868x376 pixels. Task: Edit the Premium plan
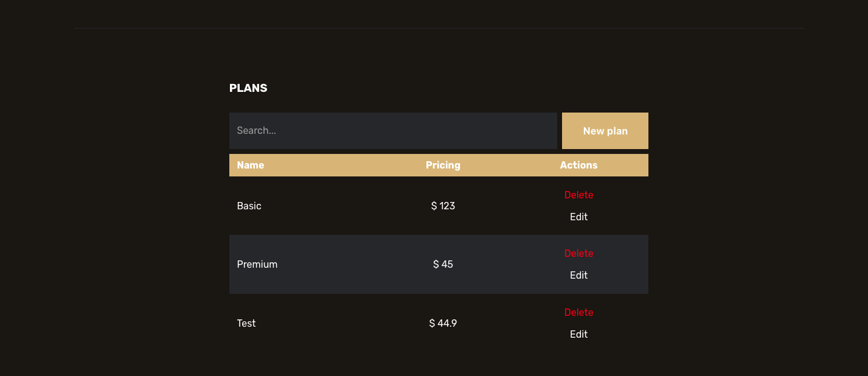pyautogui.click(x=578, y=275)
